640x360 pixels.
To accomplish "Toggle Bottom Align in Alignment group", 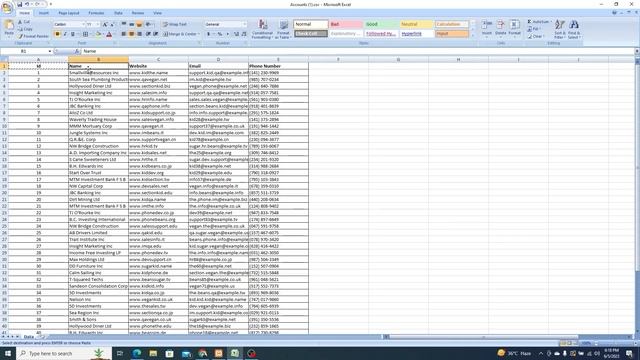I will pos(139,24).
